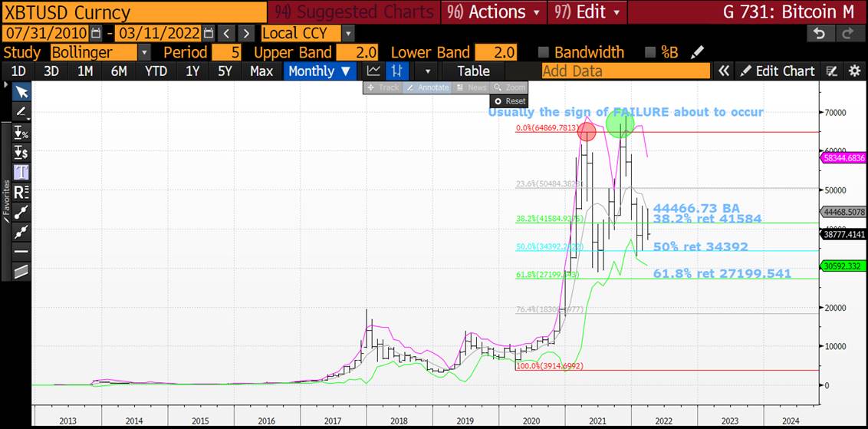Open the Monthly periodicity dropdown
The width and height of the screenshot is (868, 429).
coord(320,71)
